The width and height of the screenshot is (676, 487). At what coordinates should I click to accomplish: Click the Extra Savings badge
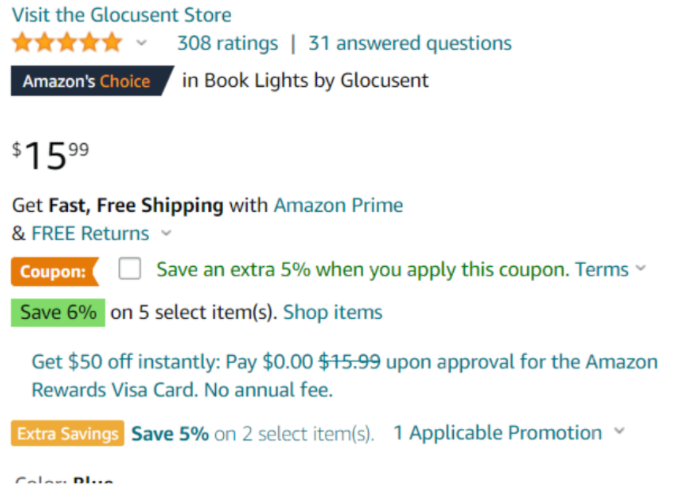68,434
